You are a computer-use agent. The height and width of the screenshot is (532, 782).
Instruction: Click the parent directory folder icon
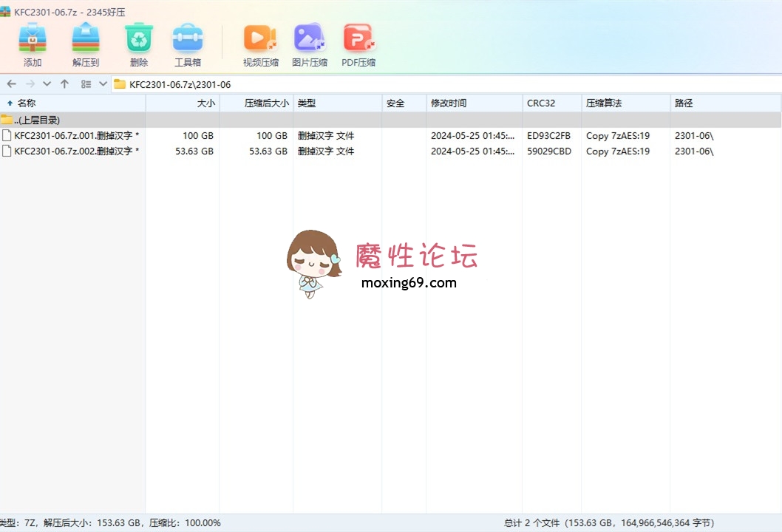pos(7,120)
